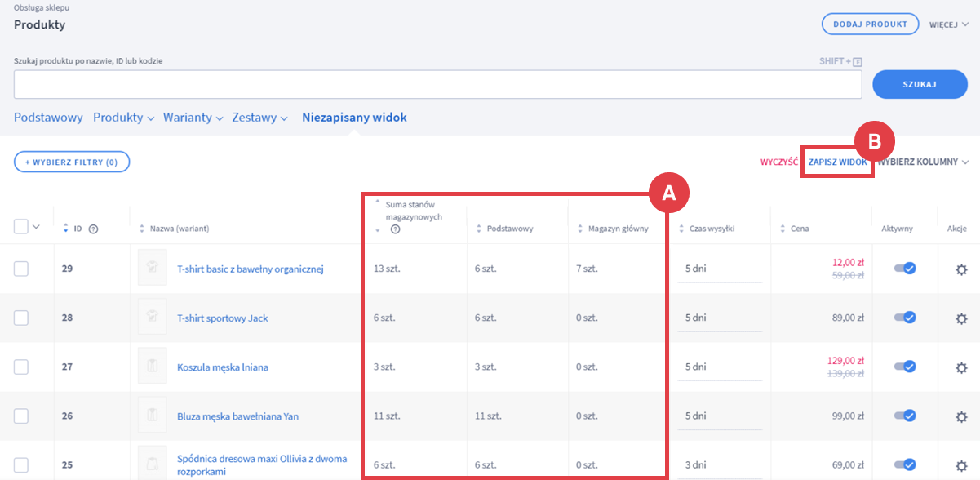
Task: Tick checkbox for product 26 row
Action: (x=21, y=416)
